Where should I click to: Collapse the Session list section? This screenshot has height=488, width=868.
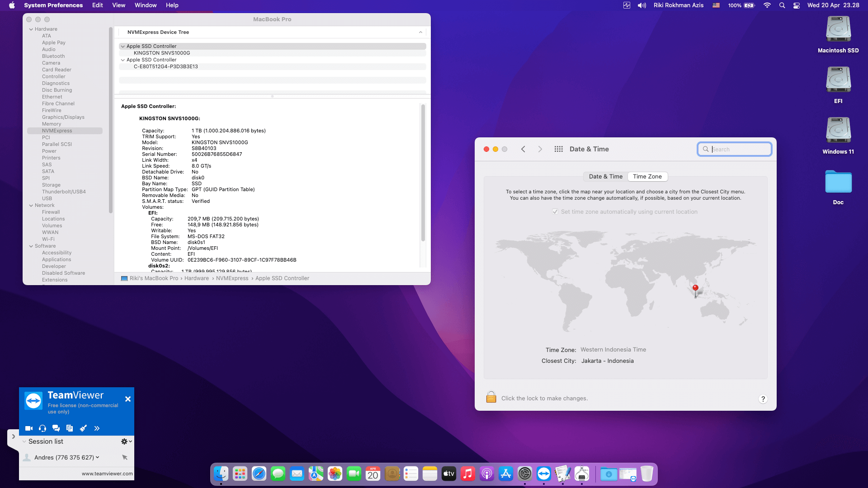(x=24, y=441)
